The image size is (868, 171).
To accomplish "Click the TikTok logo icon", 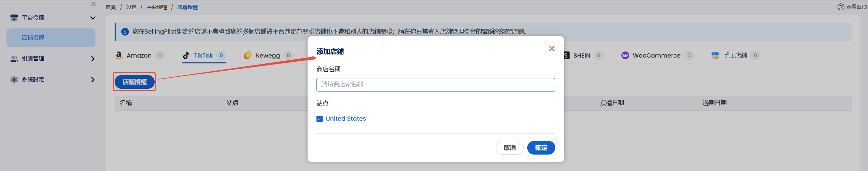I will 186,55.
